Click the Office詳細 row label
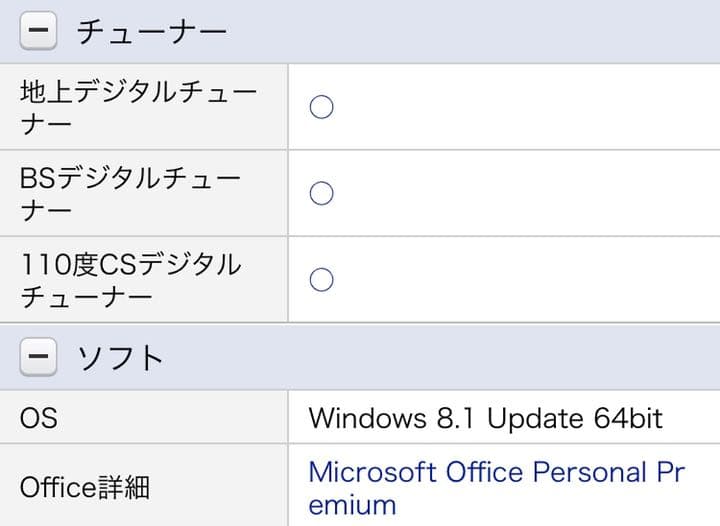This screenshot has height=526, width=720. pos(85,487)
